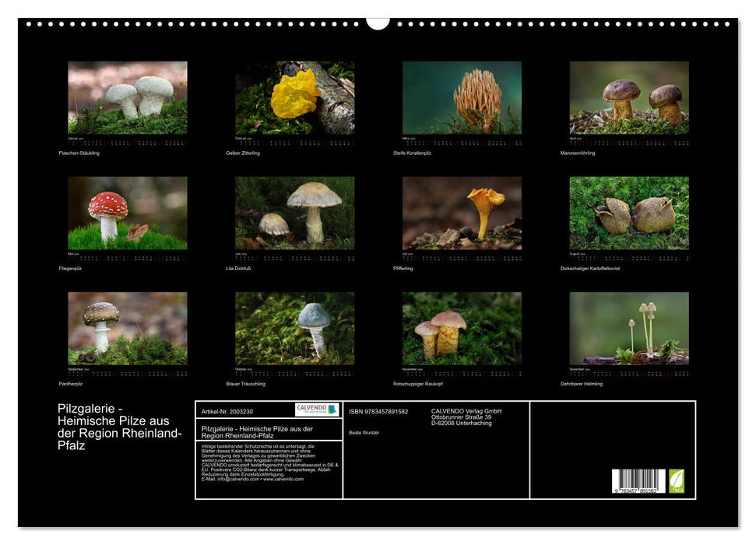Click the Dickschaliger Kartoffelbovist image
Image resolution: width=756 pixels, height=545 pixels.
pyautogui.click(x=629, y=213)
